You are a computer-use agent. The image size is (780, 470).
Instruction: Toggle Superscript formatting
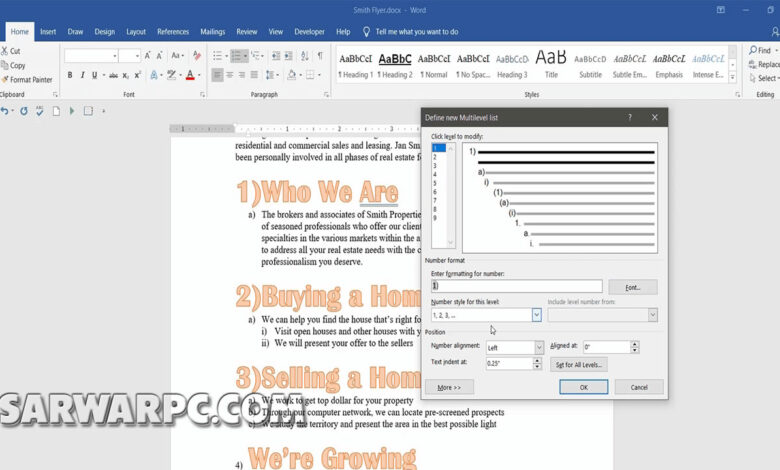click(137, 75)
